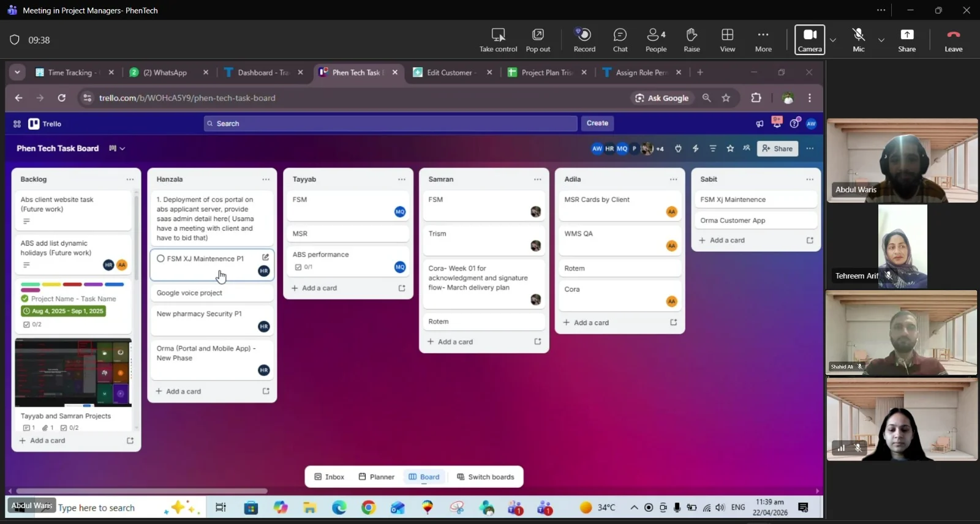Open the ABS performance checklist 0/1 badge

pyautogui.click(x=304, y=267)
